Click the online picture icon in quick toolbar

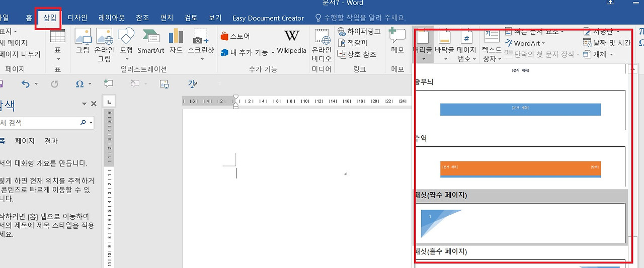pyautogui.click(x=164, y=84)
